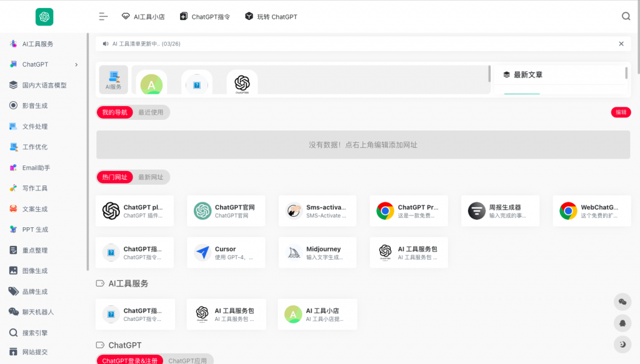Open the 周报生成器 link card

(x=500, y=211)
